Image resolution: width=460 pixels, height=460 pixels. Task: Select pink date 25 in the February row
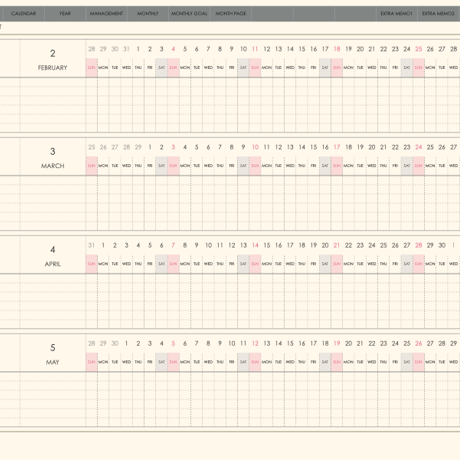click(419, 49)
